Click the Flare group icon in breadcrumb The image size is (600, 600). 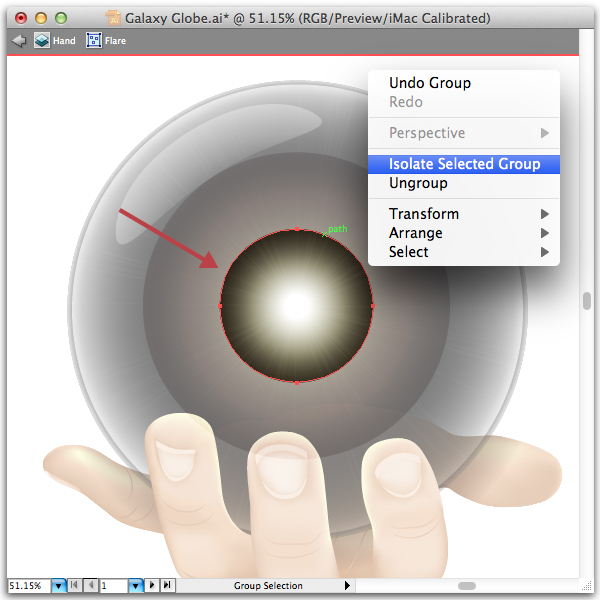pyautogui.click(x=94, y=41)
